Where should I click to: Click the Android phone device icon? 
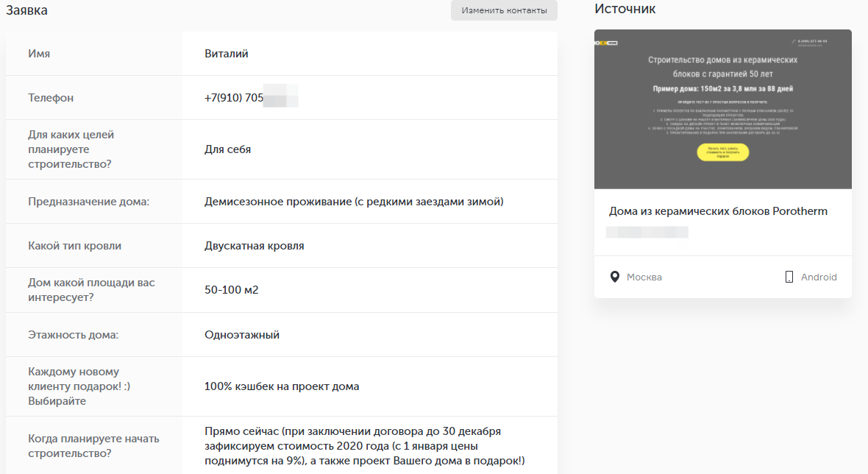789,277
